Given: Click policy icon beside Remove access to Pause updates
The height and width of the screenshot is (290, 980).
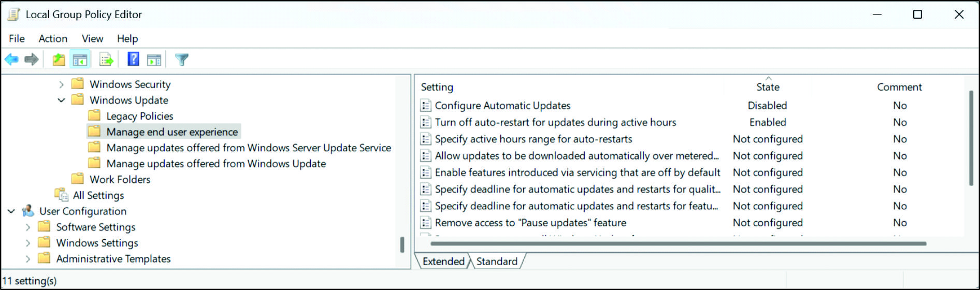Looking at the screenshot, I should [x=425, y=223].
